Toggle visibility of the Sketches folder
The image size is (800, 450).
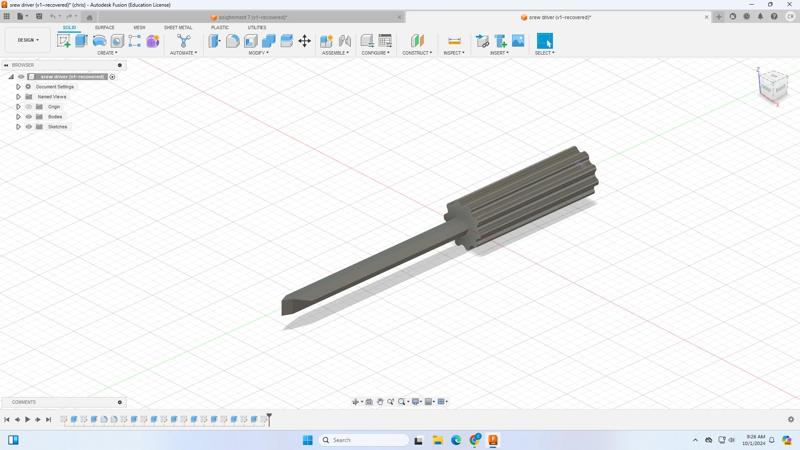point(29,127)
